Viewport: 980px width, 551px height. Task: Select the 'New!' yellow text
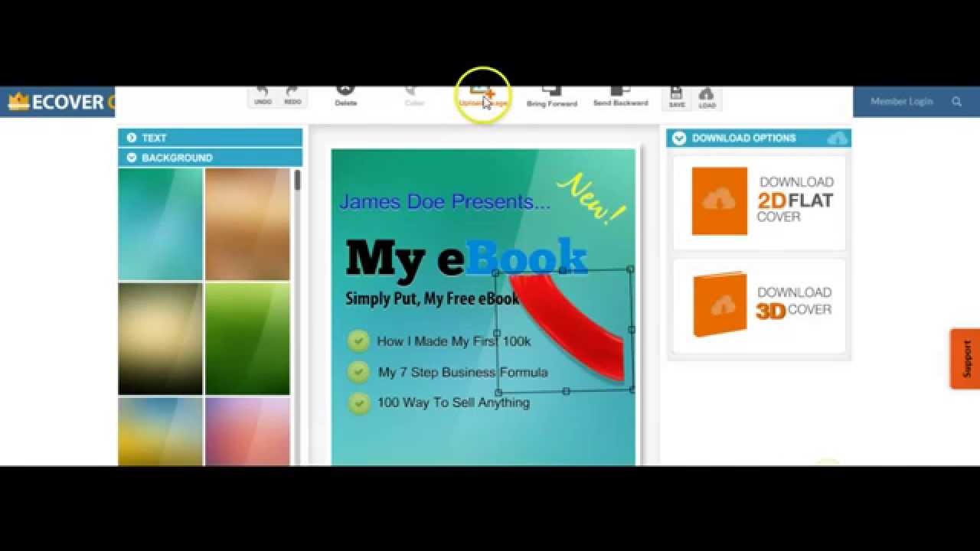(591, 197)
